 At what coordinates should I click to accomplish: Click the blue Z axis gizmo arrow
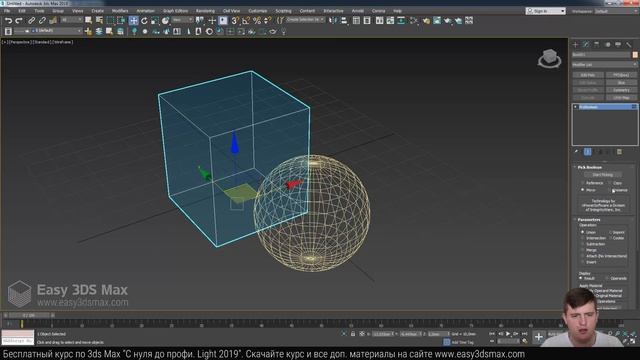coord(234,143)
